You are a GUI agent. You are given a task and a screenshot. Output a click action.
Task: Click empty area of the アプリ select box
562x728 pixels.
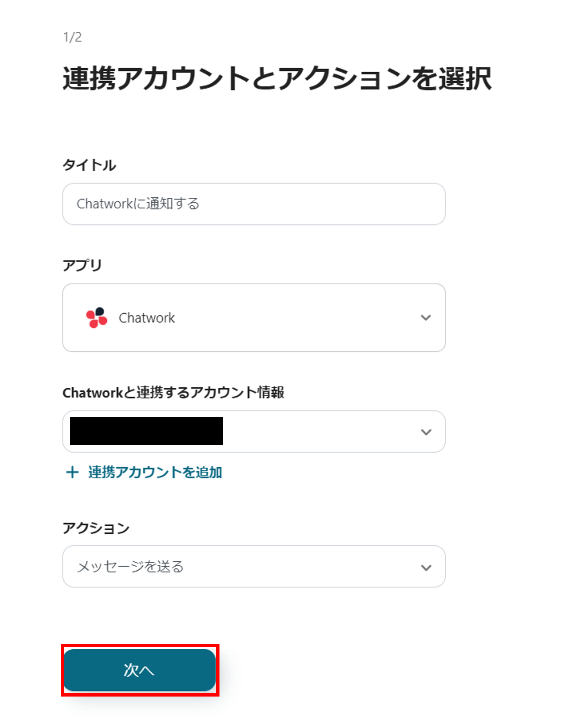294,318
